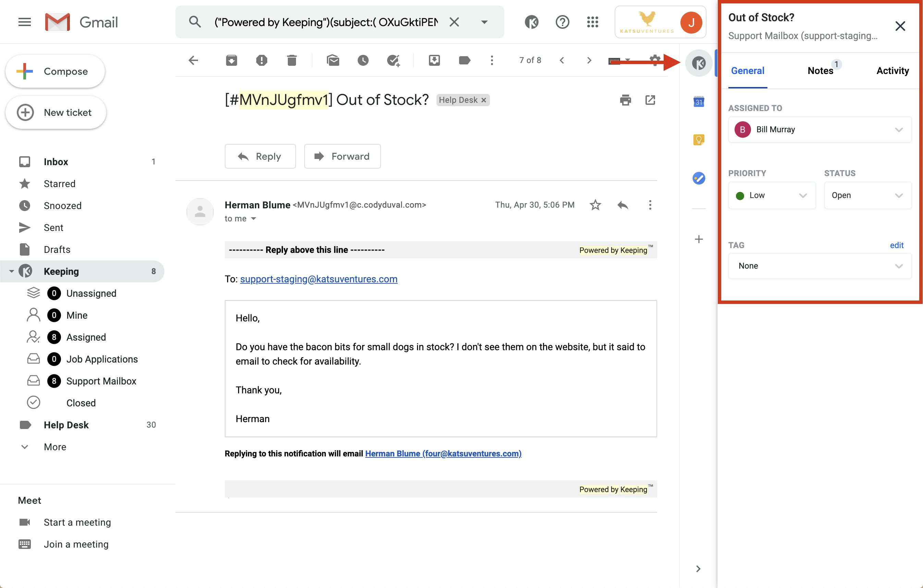Get add-ons with the plus icon
The width and height of the screenshot is (923, 588).
point(698,239)
